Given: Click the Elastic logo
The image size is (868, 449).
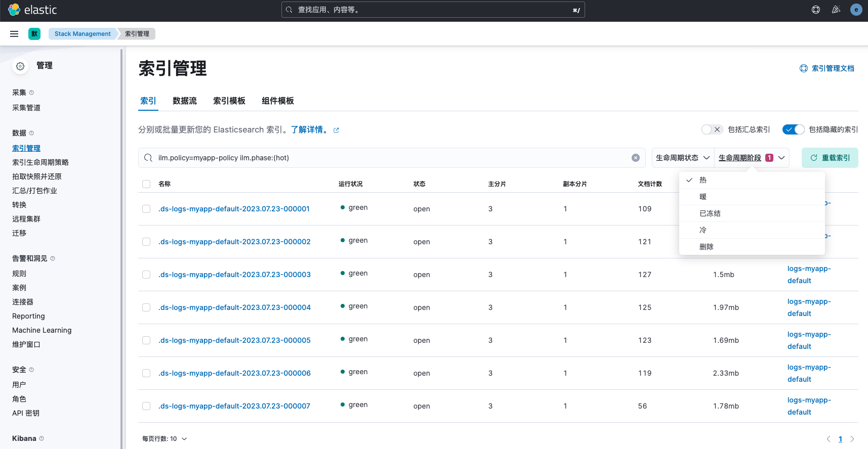Looking at the screenshot, I should pos(32,10).
